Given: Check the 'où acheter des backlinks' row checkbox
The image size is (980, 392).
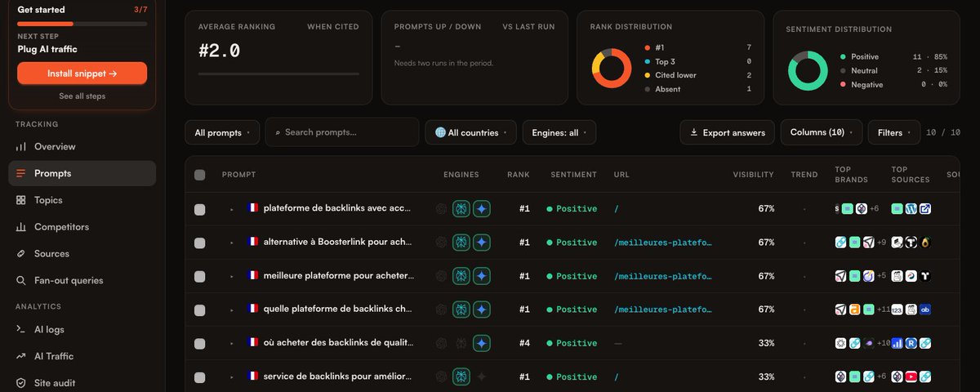Looking at the screenshot, I should tap(200, 343).
